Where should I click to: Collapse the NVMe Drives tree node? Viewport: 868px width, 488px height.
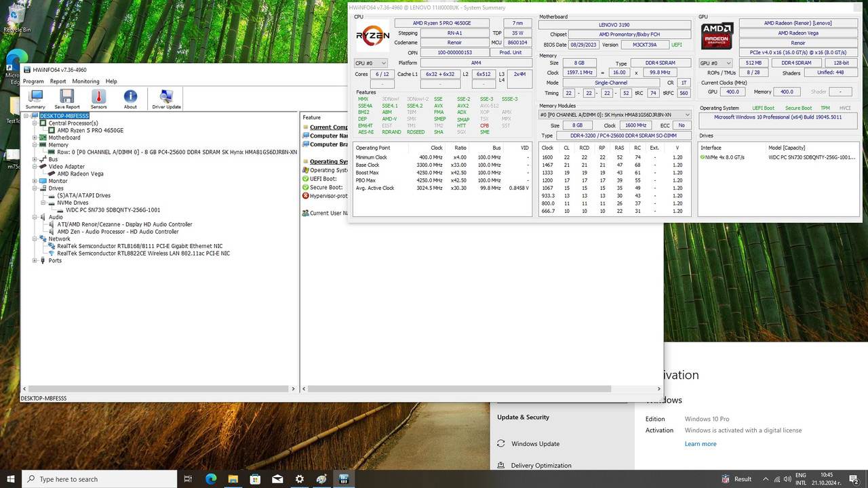tap(43, 203)
